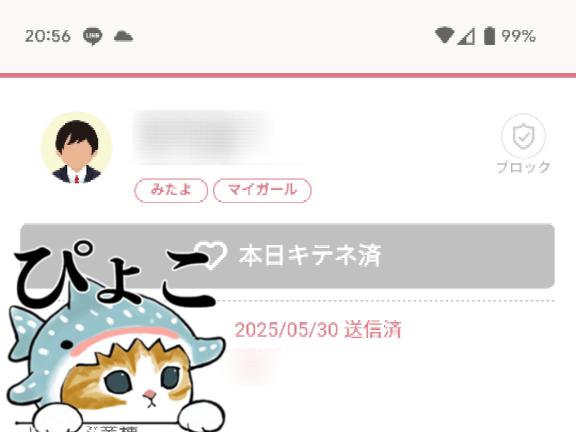Tap the pink header divider bar
The width and height of the screenshot is (576, 432).
(288, 75)
